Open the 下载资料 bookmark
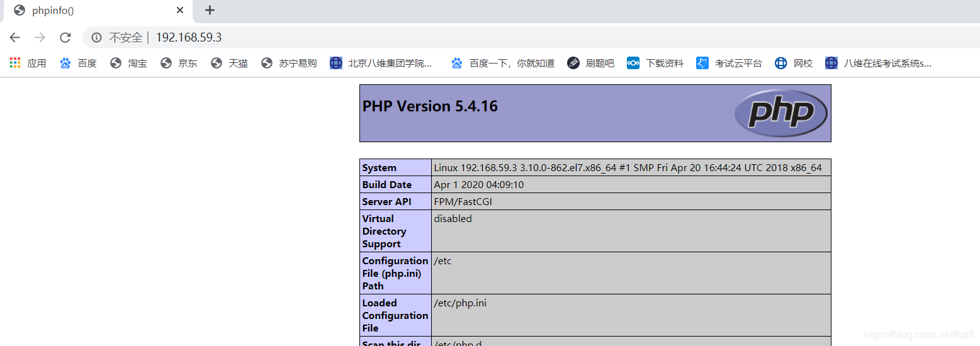 [x=655, y=63]
